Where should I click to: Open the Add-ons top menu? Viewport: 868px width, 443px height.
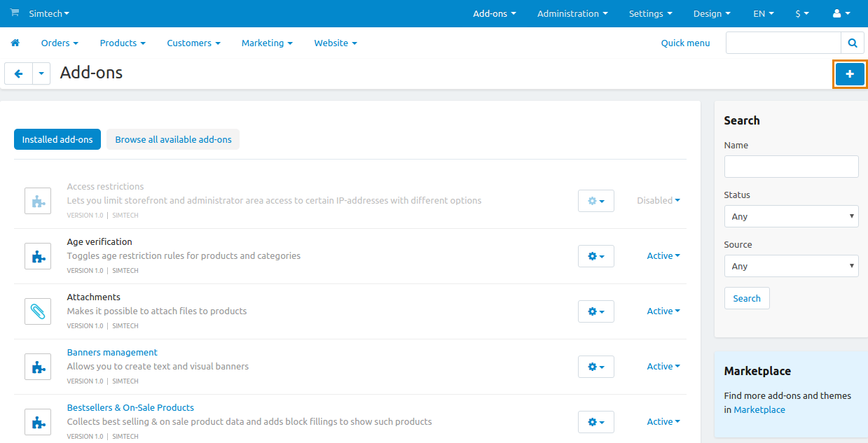[495, 13]
